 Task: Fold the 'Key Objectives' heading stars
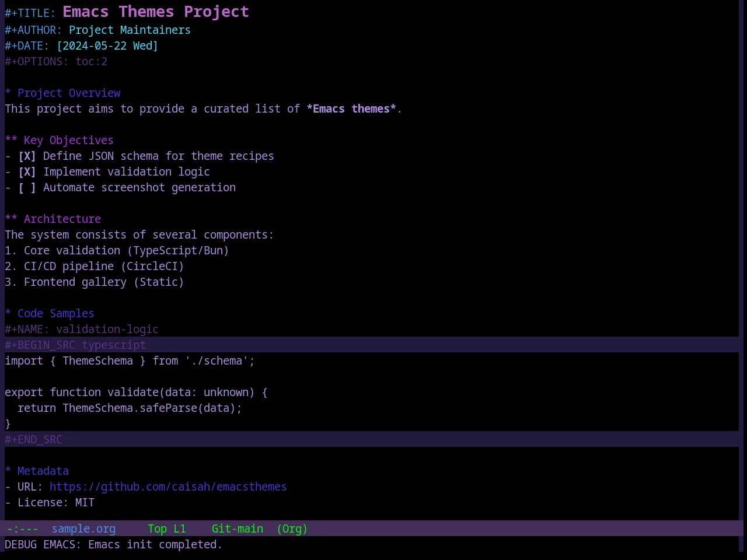[x=11, y=140]
